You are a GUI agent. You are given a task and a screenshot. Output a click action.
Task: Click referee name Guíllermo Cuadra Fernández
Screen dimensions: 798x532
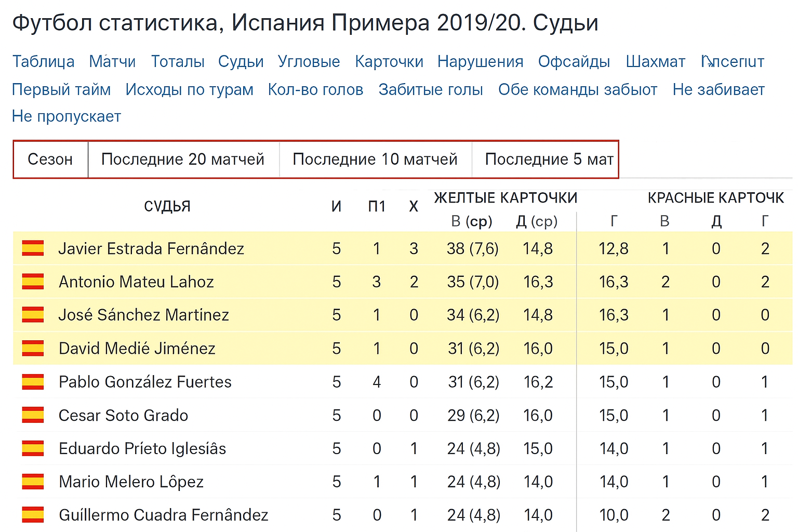click(x=164, y=515)
